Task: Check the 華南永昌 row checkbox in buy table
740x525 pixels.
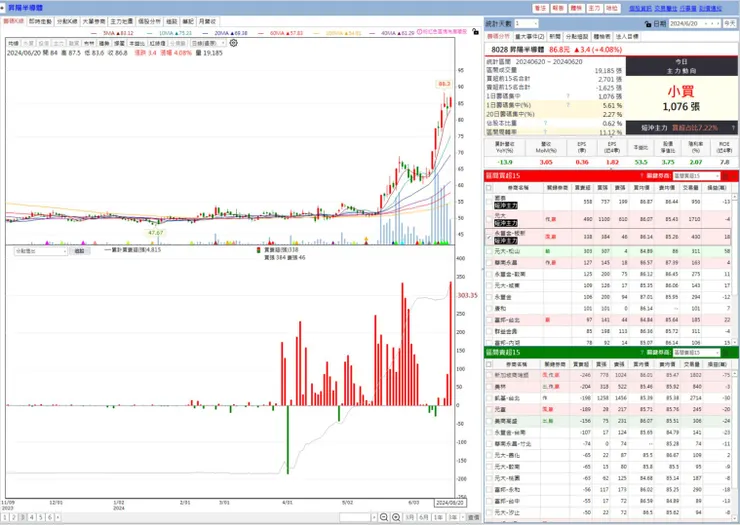Action: tap(489, 262)
